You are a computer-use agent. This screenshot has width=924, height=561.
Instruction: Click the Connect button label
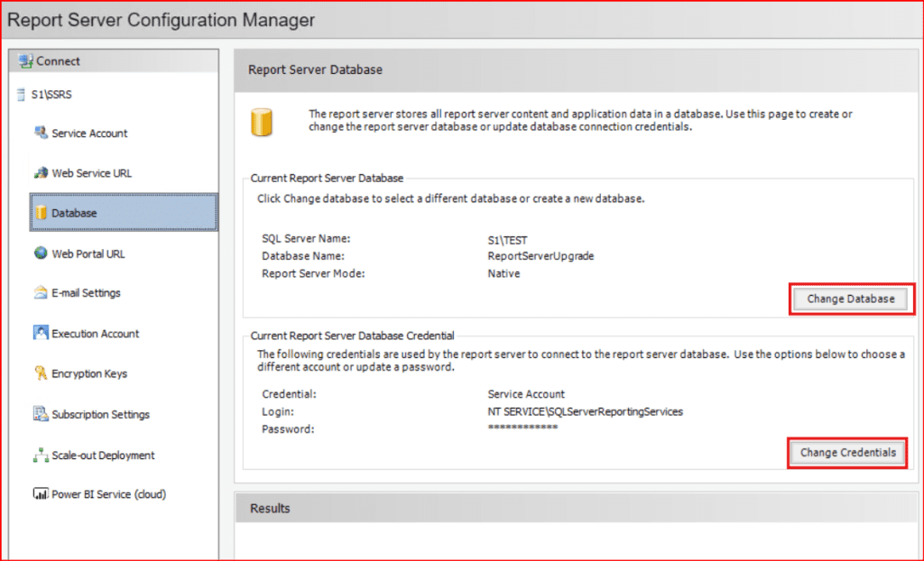(58, 61)
